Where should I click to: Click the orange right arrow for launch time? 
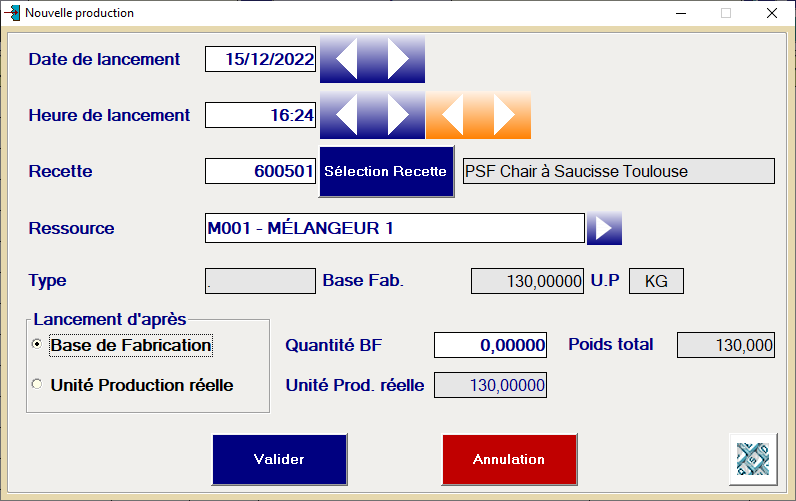point(504,116)
